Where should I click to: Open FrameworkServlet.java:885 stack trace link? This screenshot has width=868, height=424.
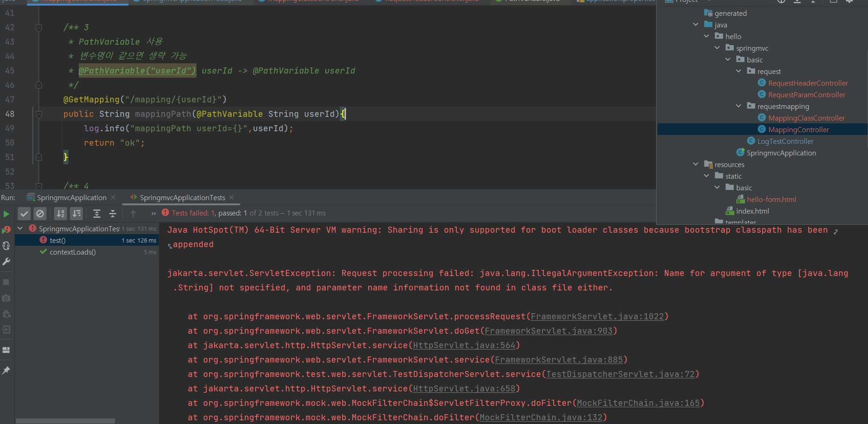pos(559,360)
